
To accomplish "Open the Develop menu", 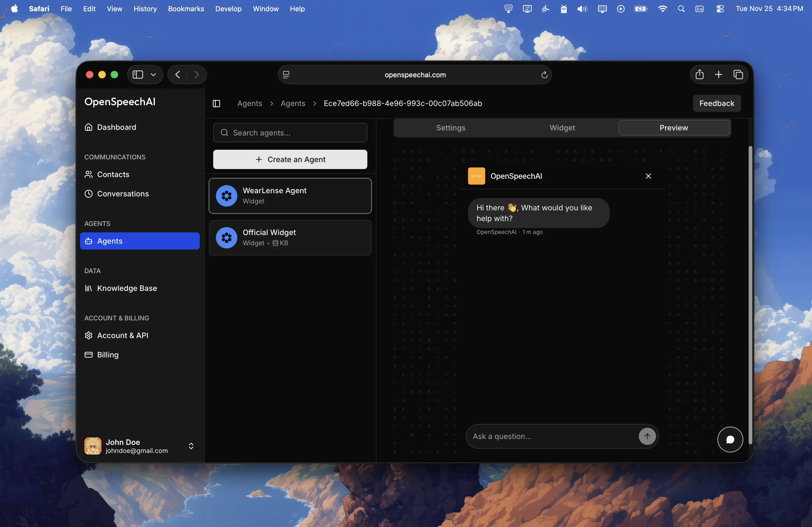I will point(228,9).
